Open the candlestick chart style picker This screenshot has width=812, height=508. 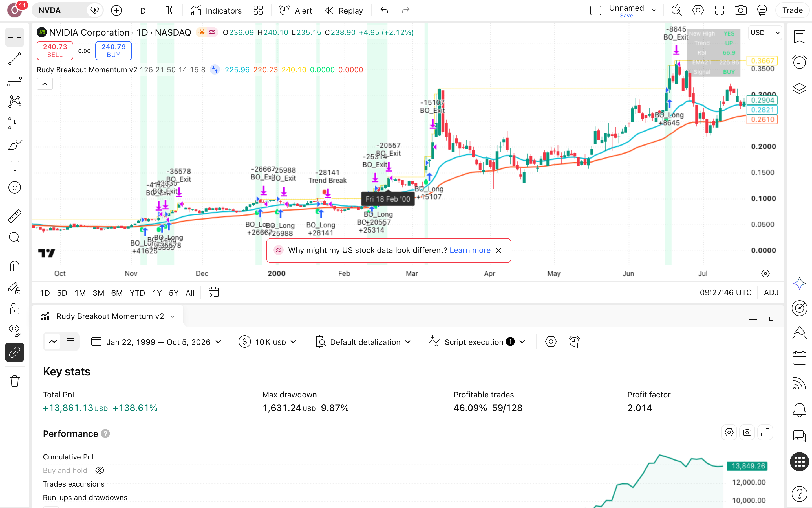pyautogui.click(x=169, y=10)
